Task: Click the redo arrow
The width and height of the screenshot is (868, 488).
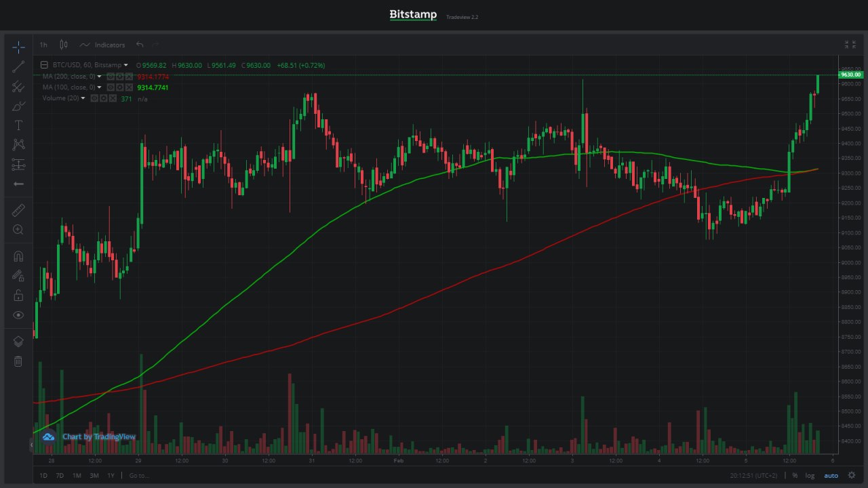Action: 156,45
